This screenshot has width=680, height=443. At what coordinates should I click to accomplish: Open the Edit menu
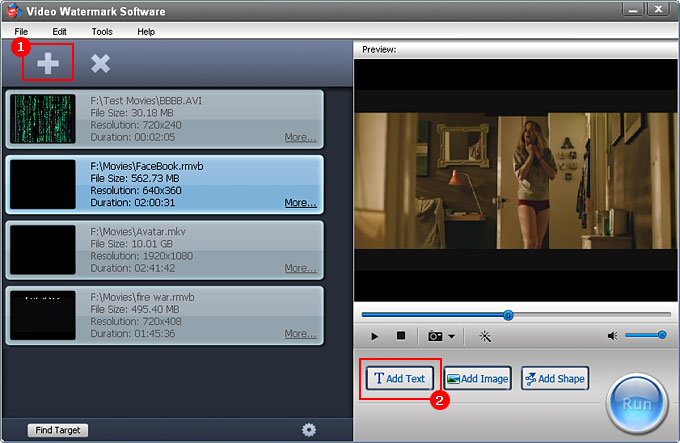pos(59,32)
